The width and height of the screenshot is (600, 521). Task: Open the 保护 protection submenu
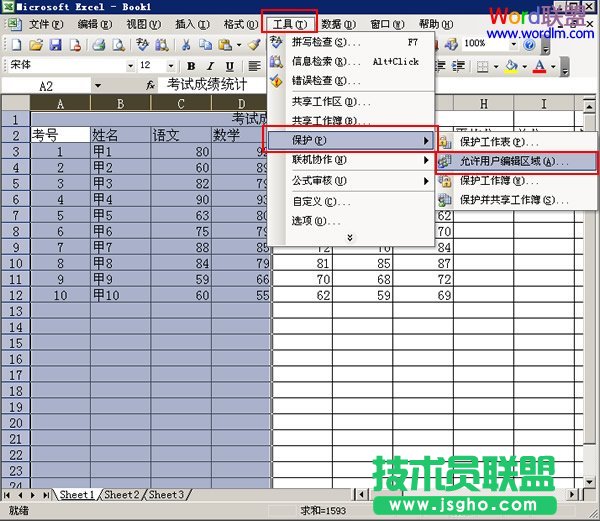[351, 140]
